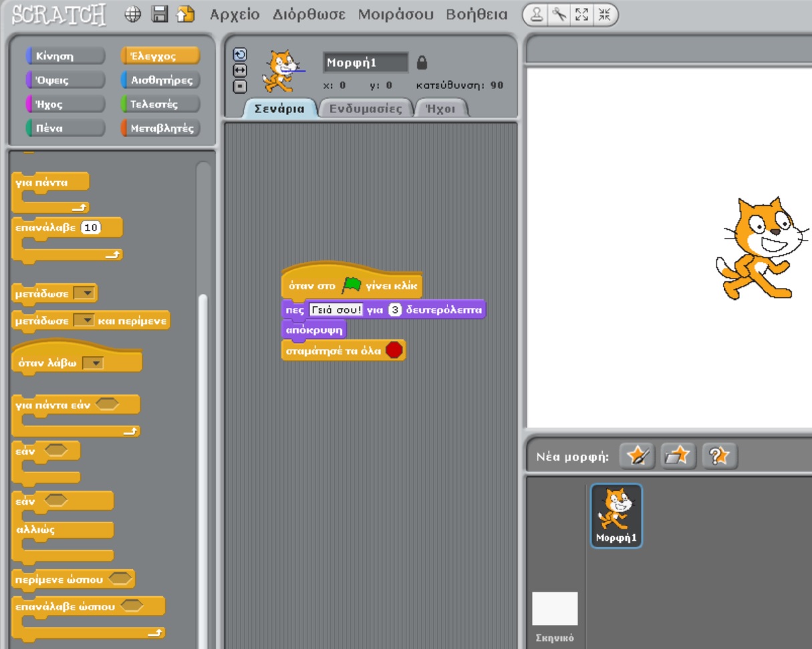This screenshot has width=812, height=649.
Task: Click the red stop sign in script
Action: coord(394,350)
